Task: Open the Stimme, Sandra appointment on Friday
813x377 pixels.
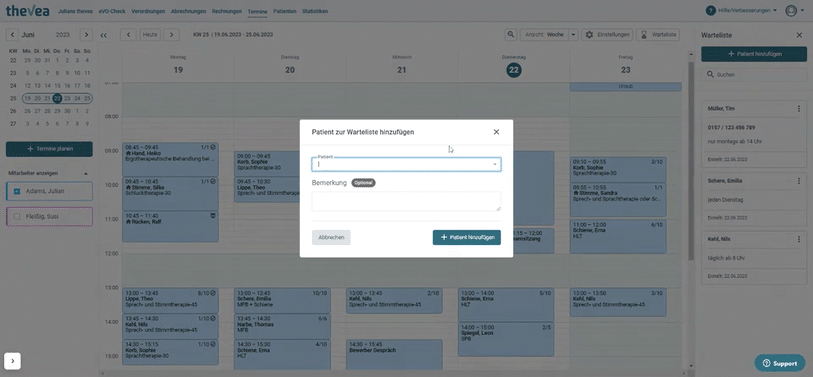Action: [618, 200]
